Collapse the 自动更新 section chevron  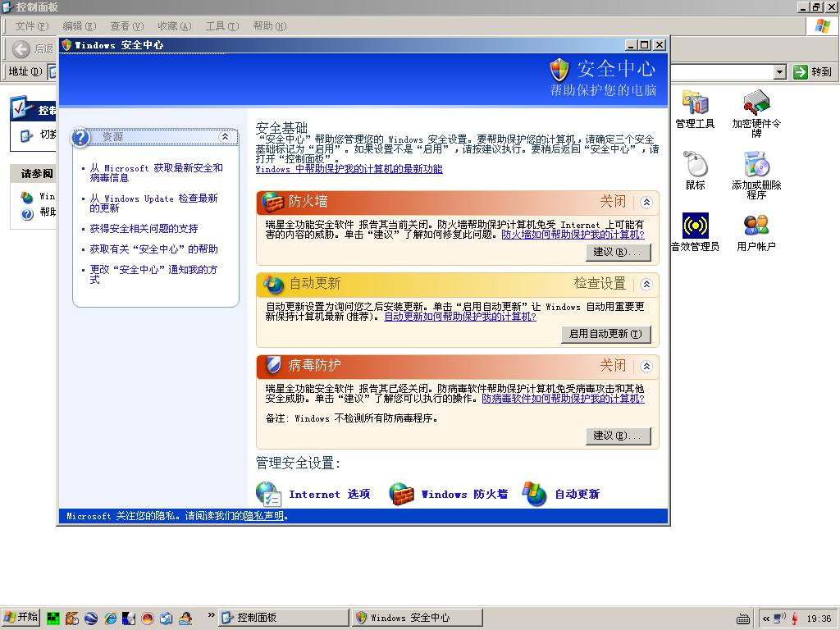pyautogui.click(x=646, y=285)
